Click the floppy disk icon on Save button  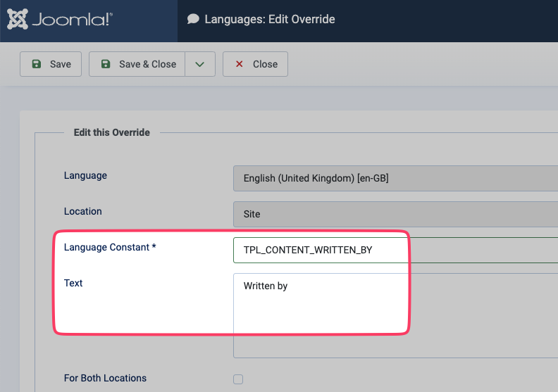click(36, 64)
